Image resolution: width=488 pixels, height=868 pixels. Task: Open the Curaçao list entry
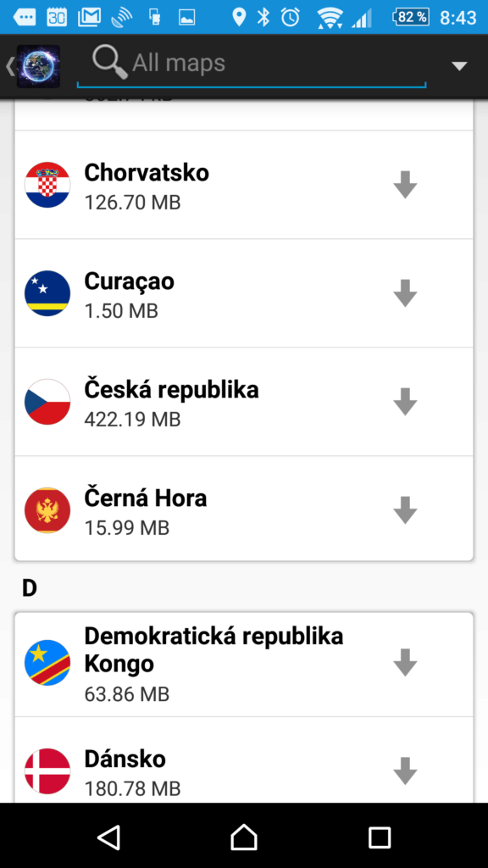click(x=244, y=293)
